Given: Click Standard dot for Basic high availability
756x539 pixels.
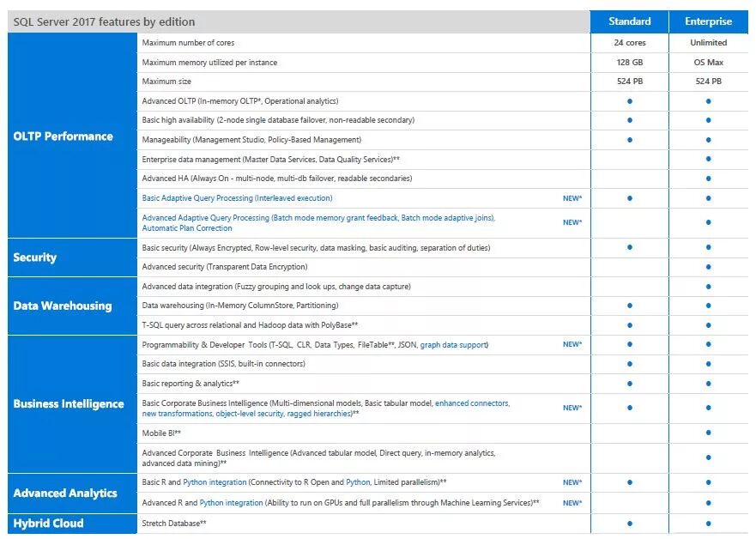Looking at the screenshot, I should click(x=630, y=120).
